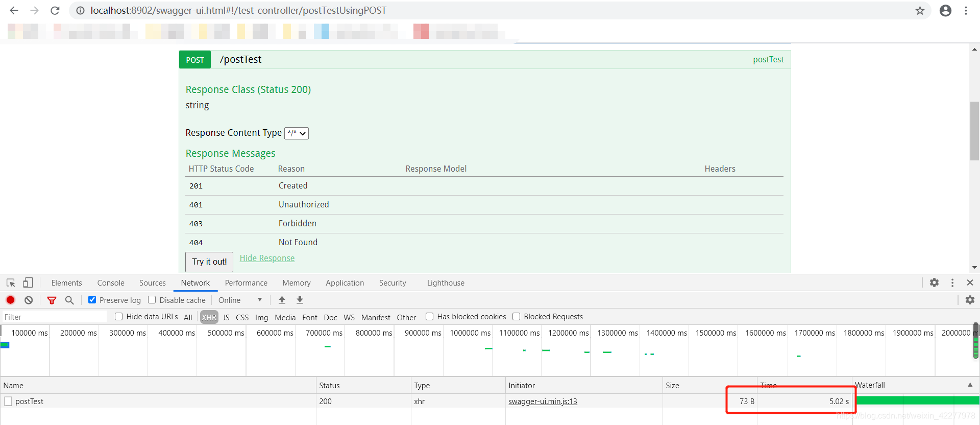The image size is (980, 425).
Task: Switch to the Sources tab
Action: 153,283
